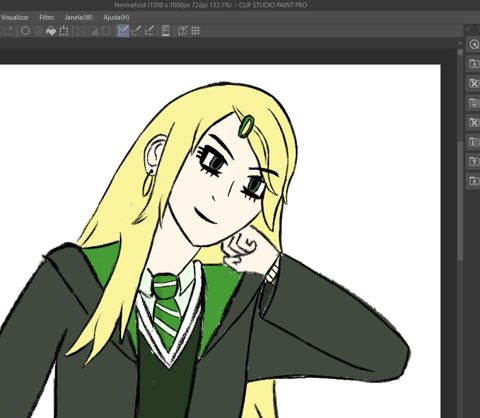The height and width of the screenshot is (418, 480).
Task: Click the canvas scrollbar up arrow
Action: click(x=460, y=52)
